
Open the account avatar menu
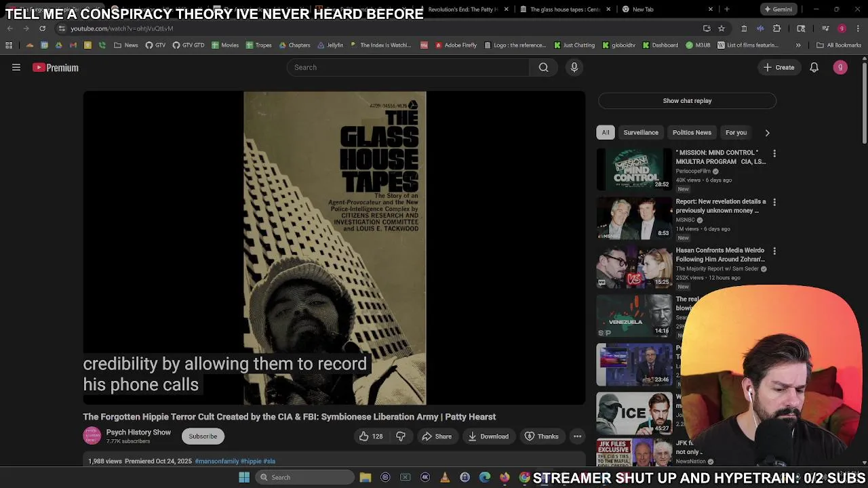(840, 67)
